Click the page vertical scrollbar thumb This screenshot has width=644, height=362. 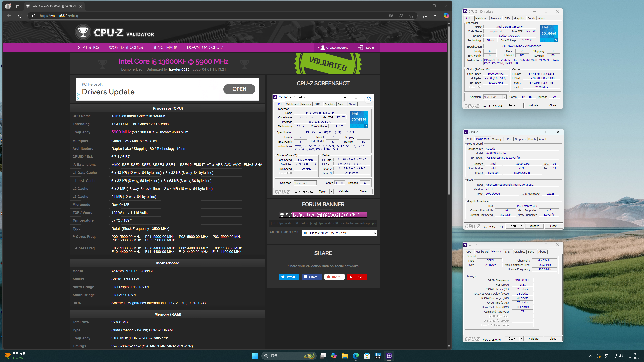pyautogui.click(x=449, y=111)
